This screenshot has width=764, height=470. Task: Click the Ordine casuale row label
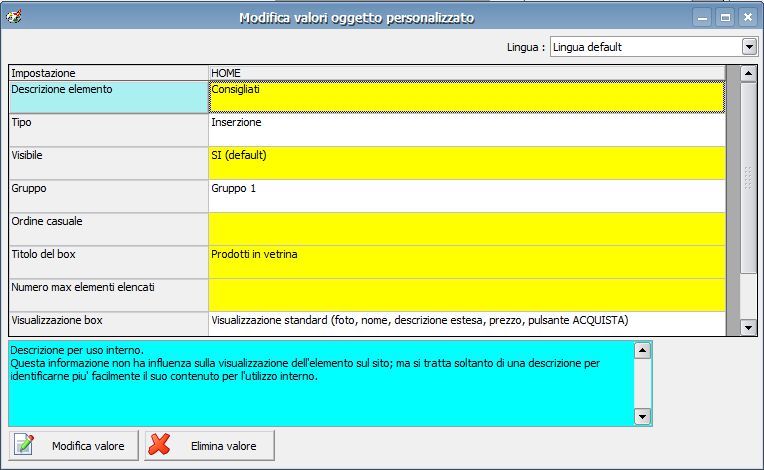[x=109, y=229]
